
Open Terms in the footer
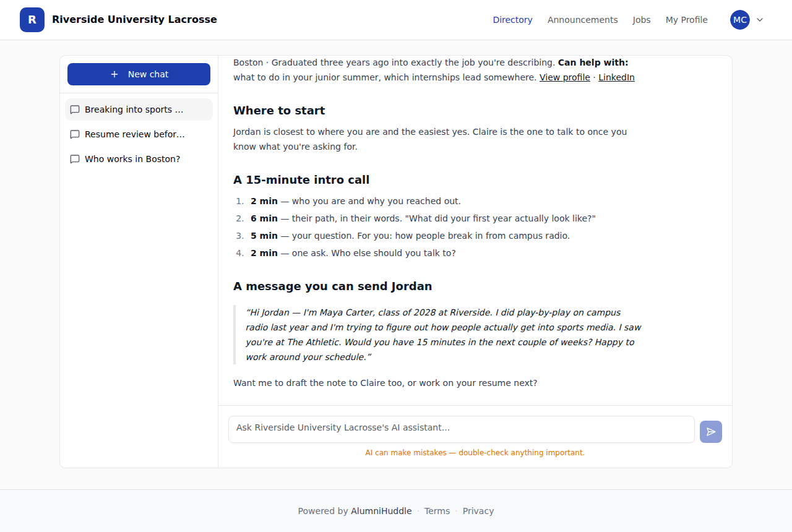coord(437,511)
